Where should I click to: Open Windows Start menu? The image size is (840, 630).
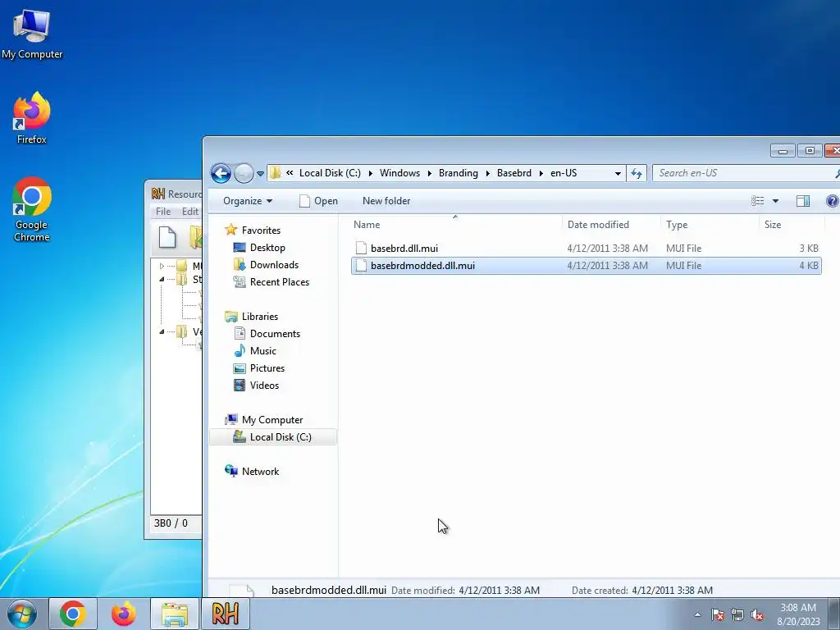(22, 614)
